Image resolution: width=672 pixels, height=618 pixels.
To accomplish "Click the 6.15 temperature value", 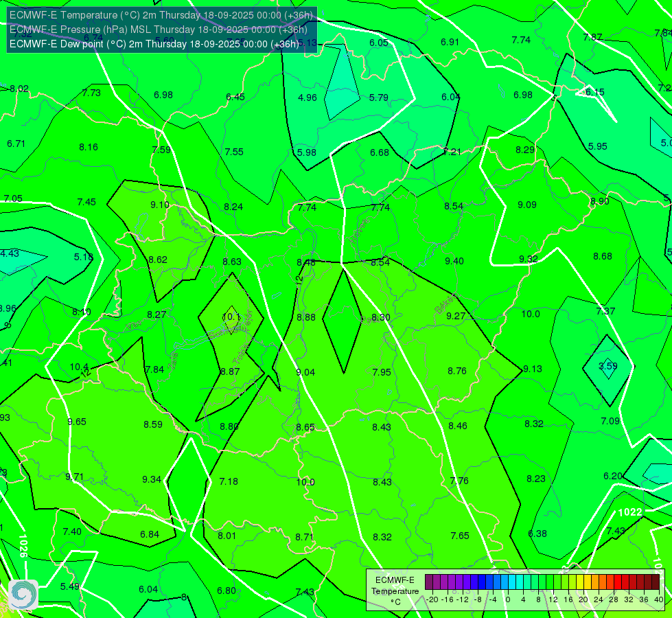I will click(595, 92).
